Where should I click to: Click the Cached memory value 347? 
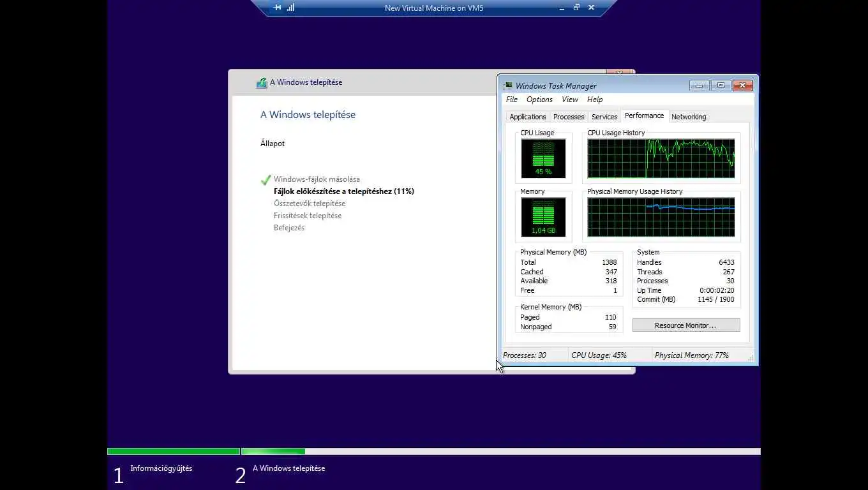point(611,272)
